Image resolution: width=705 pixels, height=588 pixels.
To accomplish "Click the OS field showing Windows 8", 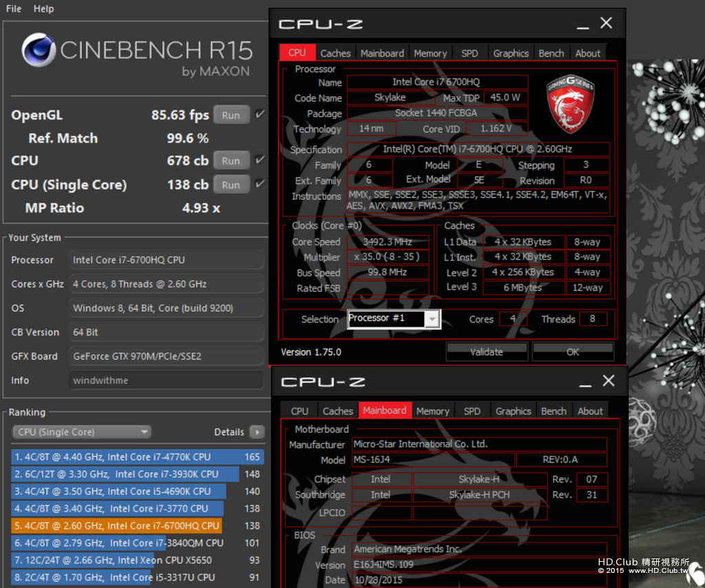I will (166, 308).
